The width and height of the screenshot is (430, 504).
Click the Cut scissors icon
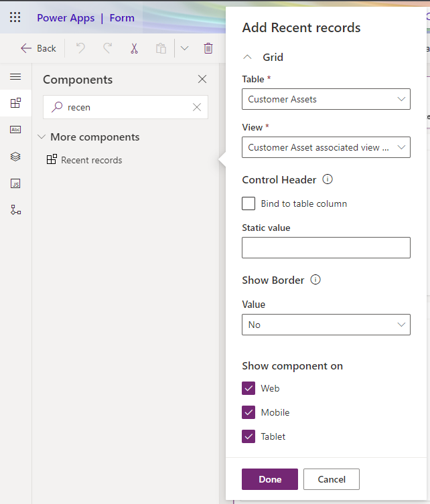[x=134, y=48]
